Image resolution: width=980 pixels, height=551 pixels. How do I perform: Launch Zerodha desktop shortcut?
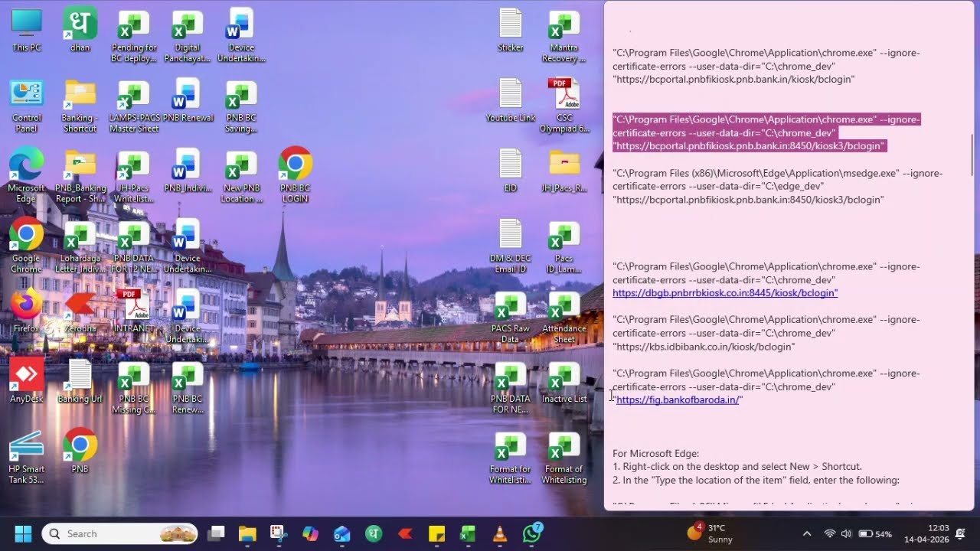(x=80, y=311)
